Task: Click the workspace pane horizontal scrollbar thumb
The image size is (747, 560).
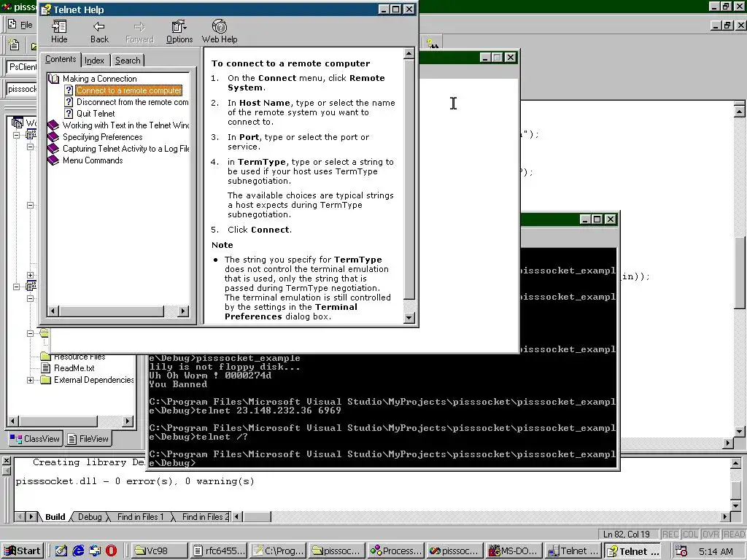Action: coord(58,421)
